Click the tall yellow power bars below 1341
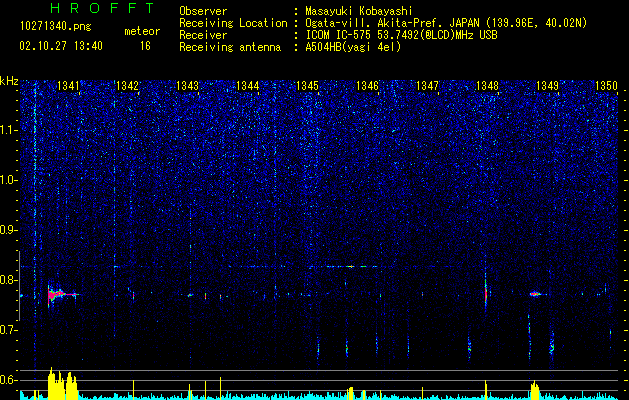The height and width of the screenshot is (400, 629). [x=62, y=384]
